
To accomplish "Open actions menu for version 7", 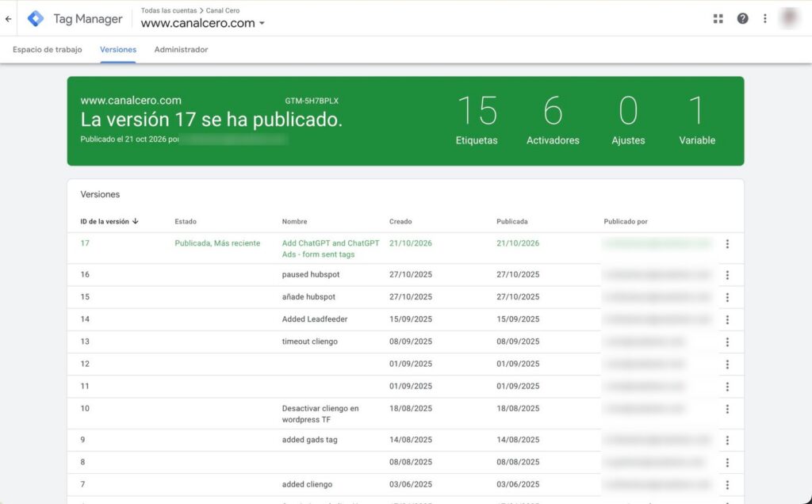I will click(x=727, y=485).
